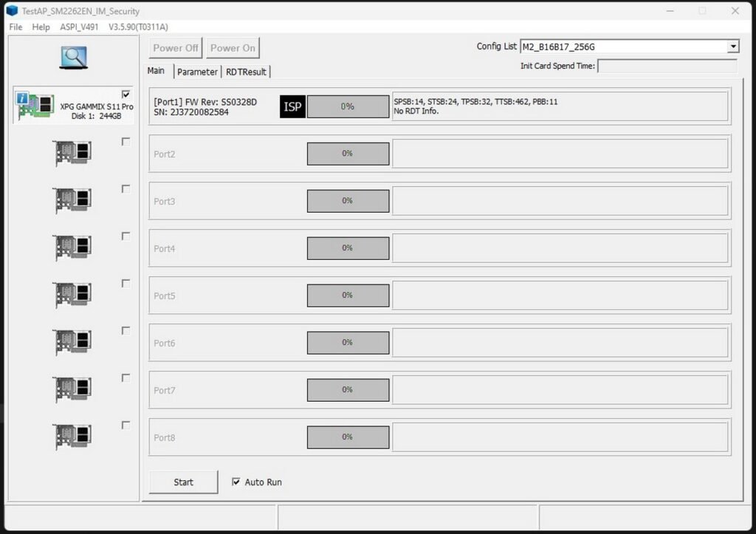Disable the Auto Run checkbox
756x534 pixels.
(236, 482)
